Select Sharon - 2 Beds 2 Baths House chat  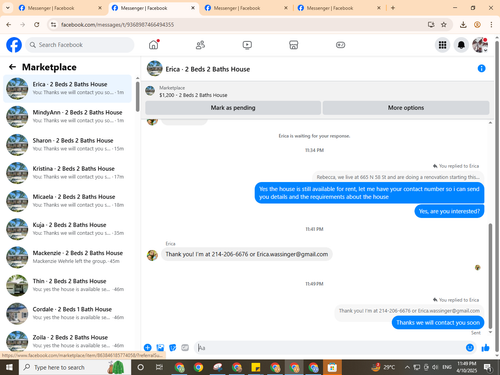67,145
